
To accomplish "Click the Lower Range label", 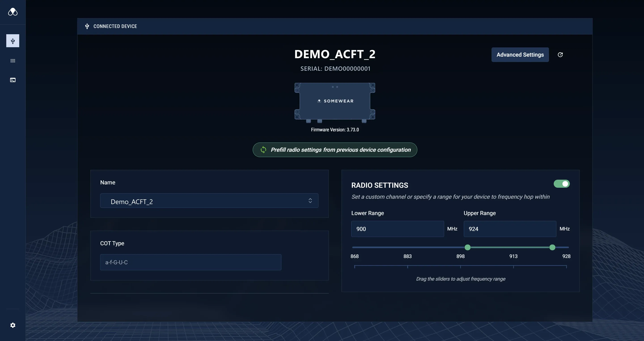I will pos(367,213).
